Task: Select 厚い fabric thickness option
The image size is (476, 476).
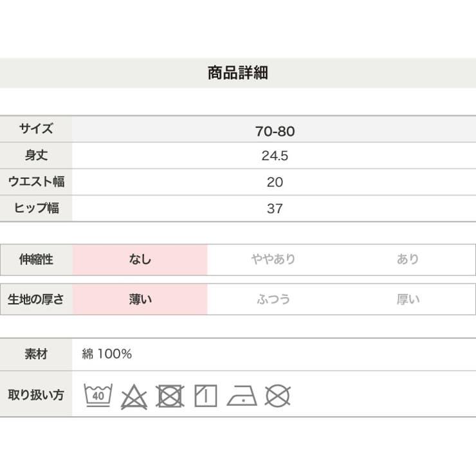Action: pos(408,299)
